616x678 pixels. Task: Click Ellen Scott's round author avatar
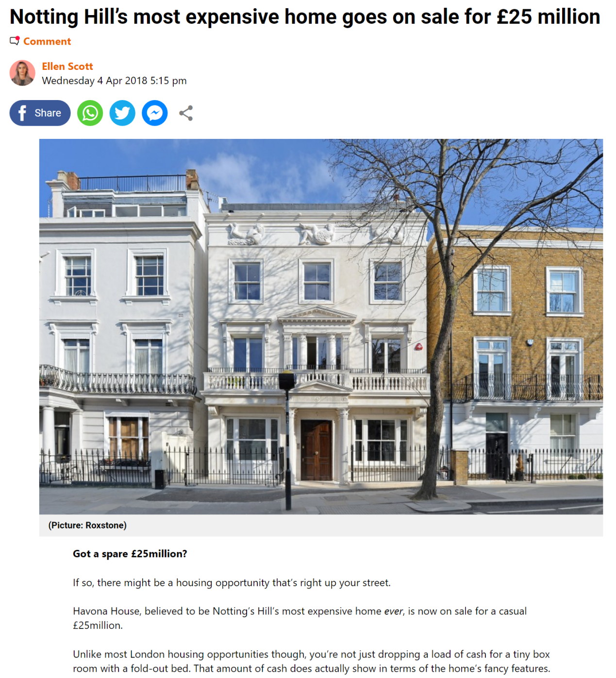[x=22, y=73]
